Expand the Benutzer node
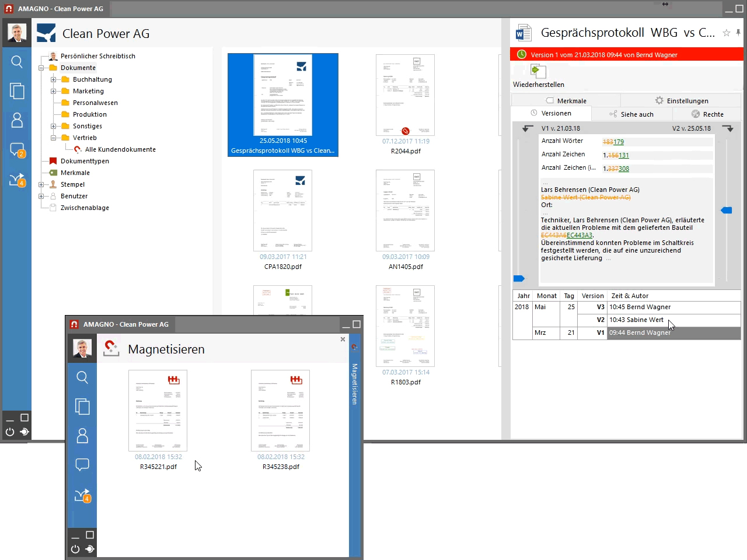 click(41, 196)
